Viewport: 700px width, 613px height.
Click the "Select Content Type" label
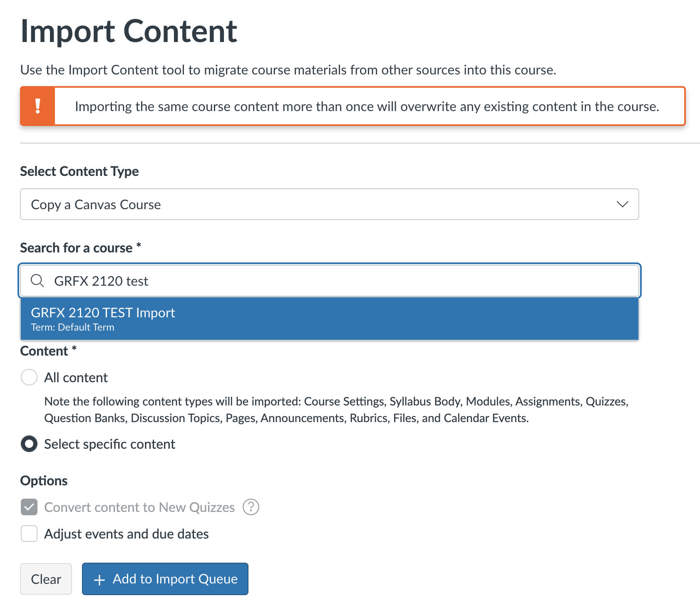(x=79, y=171)
